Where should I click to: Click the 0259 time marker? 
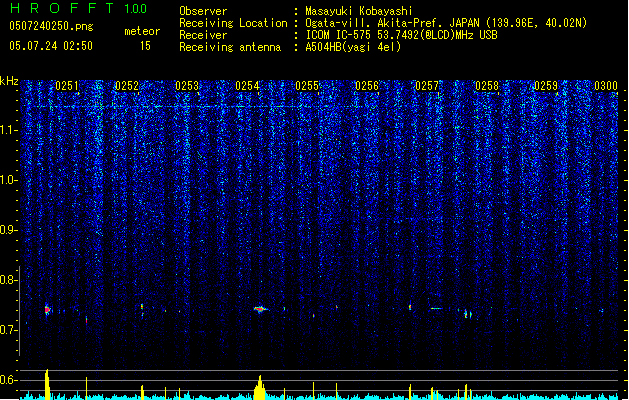pyautogui.click(x=546, y=86)
